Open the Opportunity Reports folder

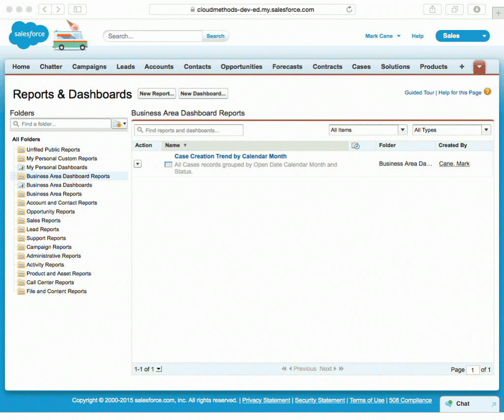[51, 212]
